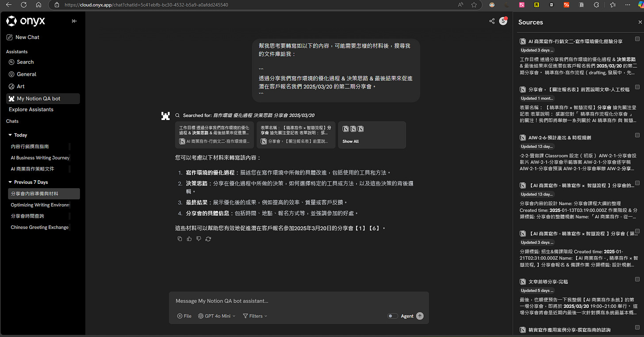
Task: Open browser extensions puzzle menu
Action: [596, 5]
